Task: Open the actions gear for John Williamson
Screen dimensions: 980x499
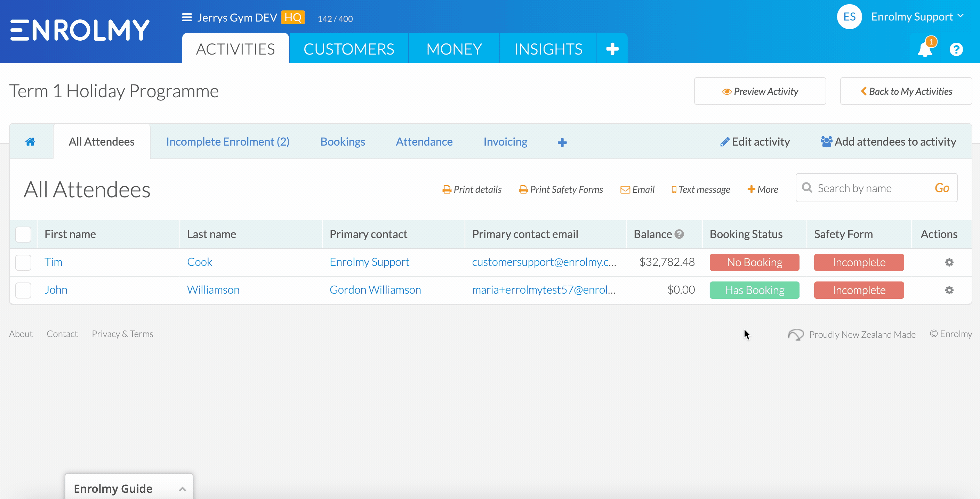Action: [x=949, y=291]
